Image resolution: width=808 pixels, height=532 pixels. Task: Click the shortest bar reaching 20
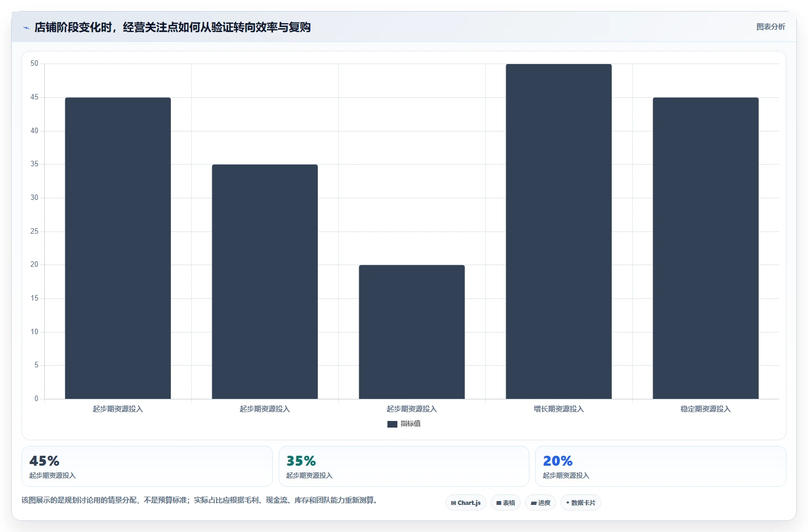pos(412,332)
